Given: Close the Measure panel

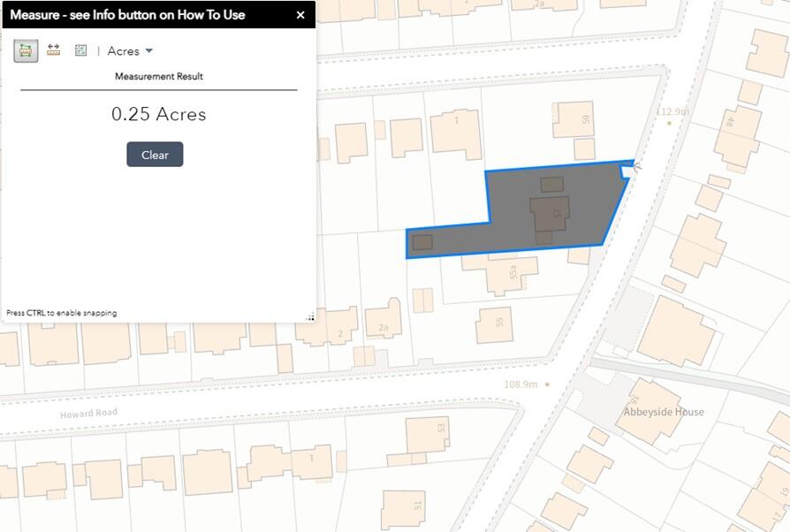Looking at the screenshot, I should coord(300,15).
